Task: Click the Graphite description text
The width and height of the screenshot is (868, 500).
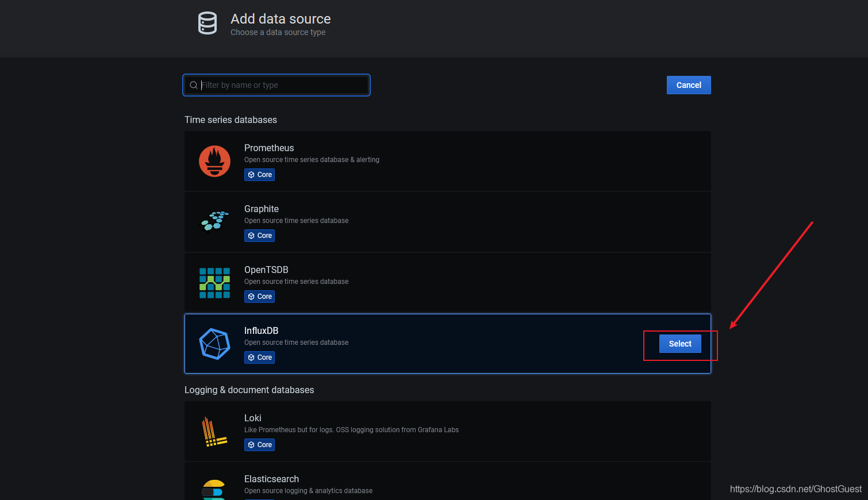Action: point(296,221)
